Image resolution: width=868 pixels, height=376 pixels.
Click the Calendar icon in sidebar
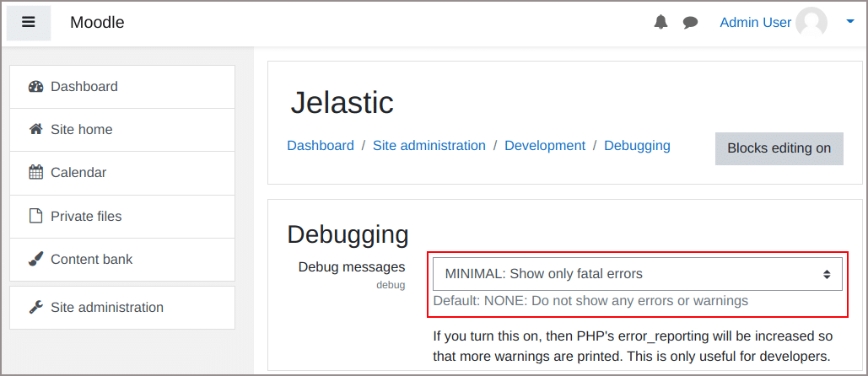(36, 173)
